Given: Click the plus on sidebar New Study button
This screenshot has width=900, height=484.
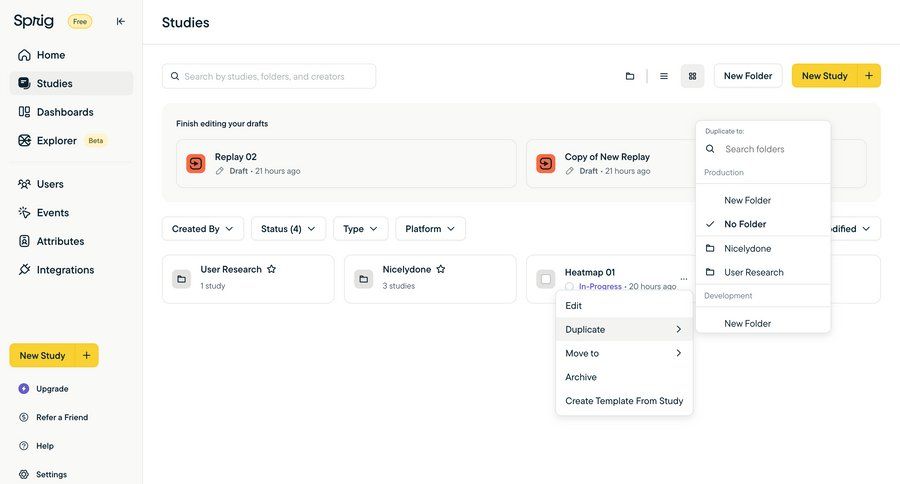Looking at the screenshot, I should point(87,355).
